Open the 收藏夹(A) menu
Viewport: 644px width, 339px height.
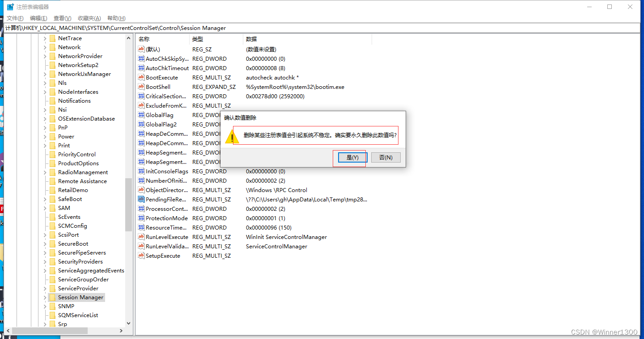click(x=89, y=18)
